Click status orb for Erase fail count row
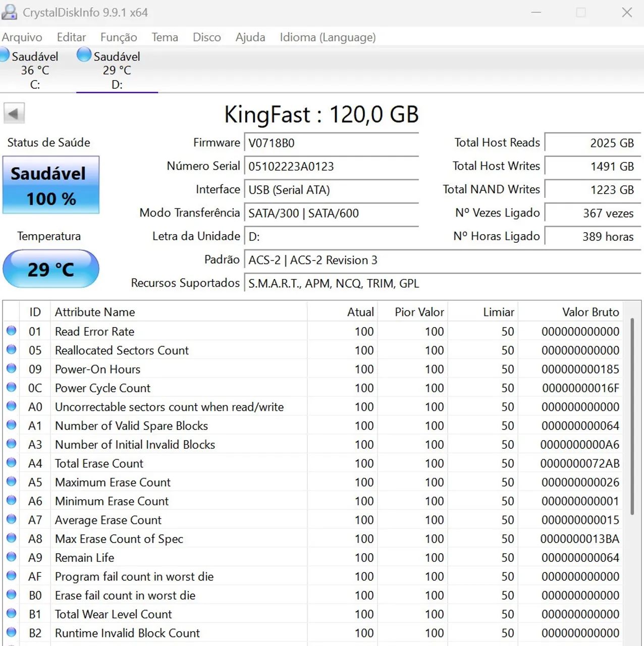 click(11, 595)
